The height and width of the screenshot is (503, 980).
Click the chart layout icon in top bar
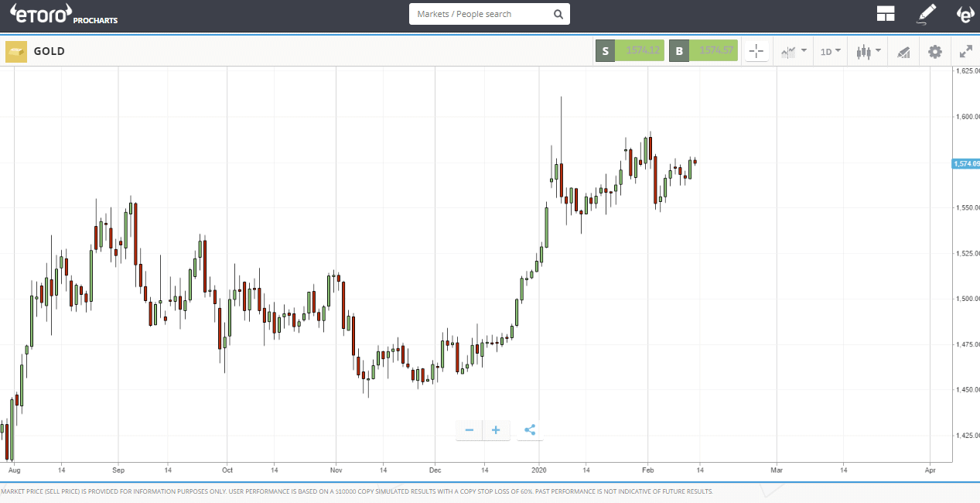pos(885,13)
